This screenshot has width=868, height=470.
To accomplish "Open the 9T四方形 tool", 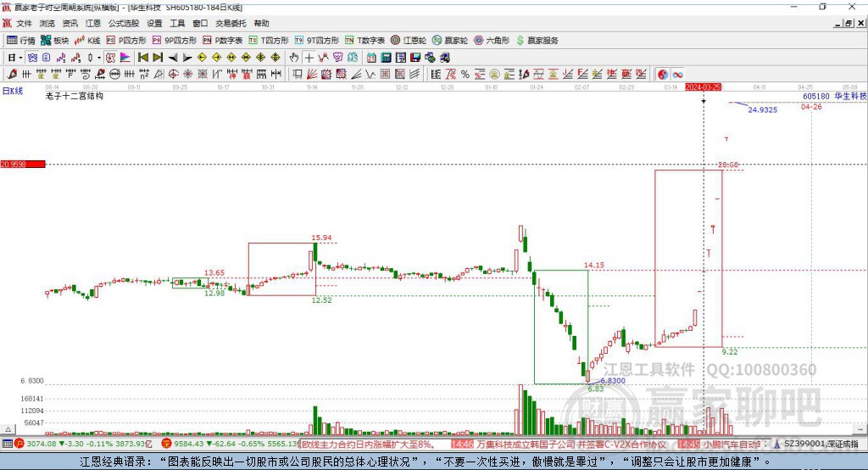I will click(317, 41).
